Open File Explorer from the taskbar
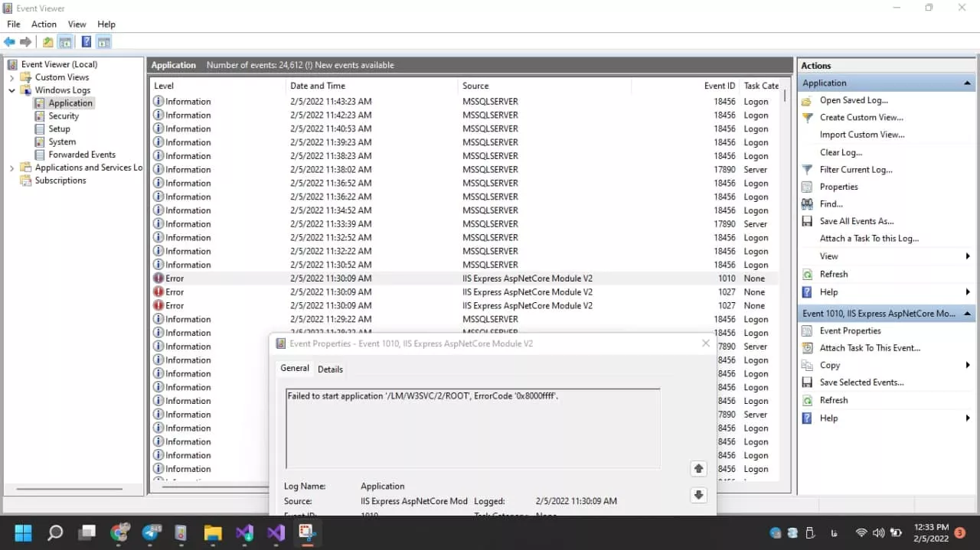Viewport: 980px width, 550px height. tap(213, 532)
